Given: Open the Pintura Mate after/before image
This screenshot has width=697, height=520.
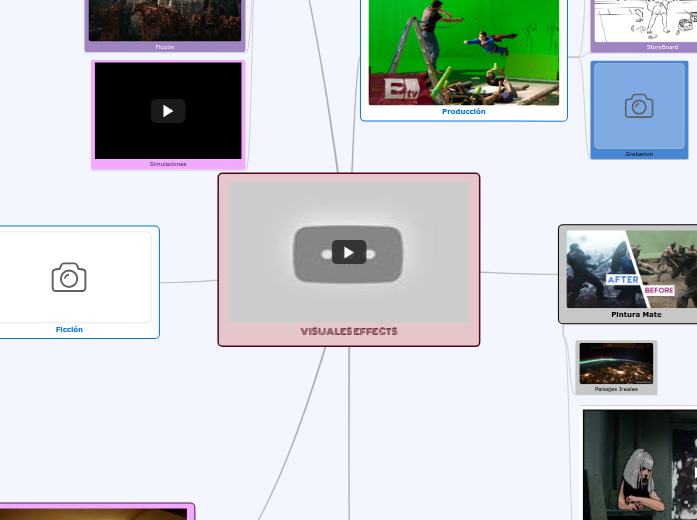Looking at the screenshot, I should pyautogui.click(x=631, y=269).
